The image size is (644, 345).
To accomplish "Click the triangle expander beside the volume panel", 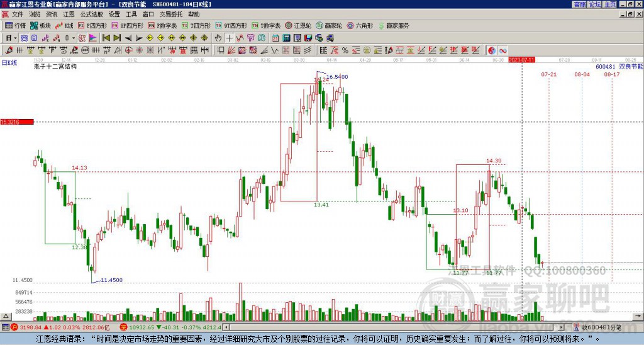I will point(6,316).
